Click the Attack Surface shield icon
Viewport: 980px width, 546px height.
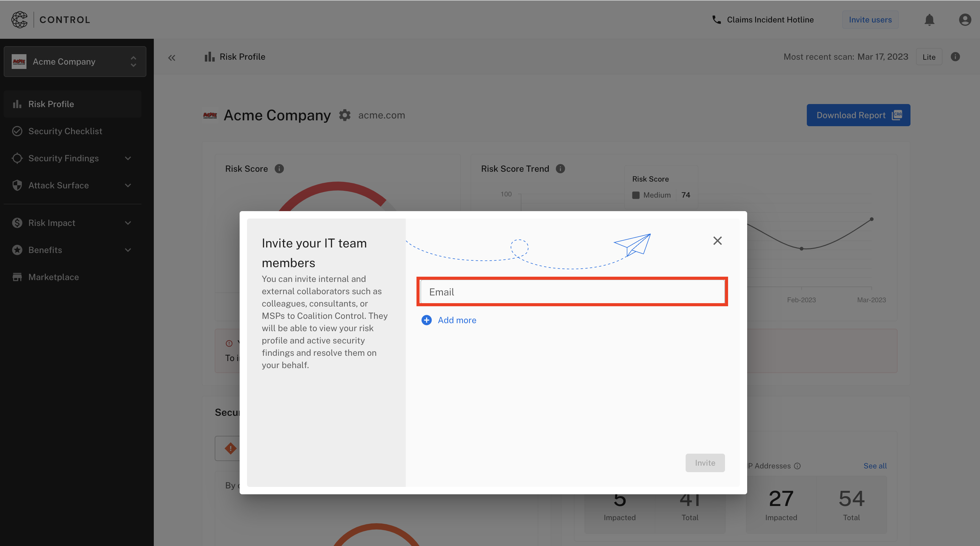click(17, 185)
